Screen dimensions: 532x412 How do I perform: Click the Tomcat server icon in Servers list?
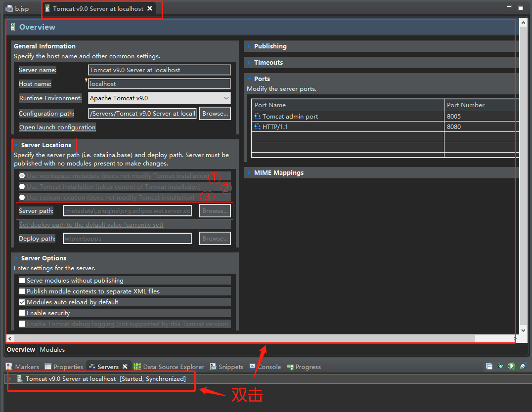point(20,379)
